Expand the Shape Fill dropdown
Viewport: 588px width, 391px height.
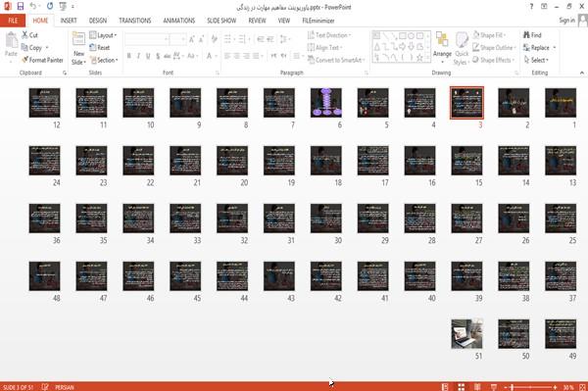point(489,35)
